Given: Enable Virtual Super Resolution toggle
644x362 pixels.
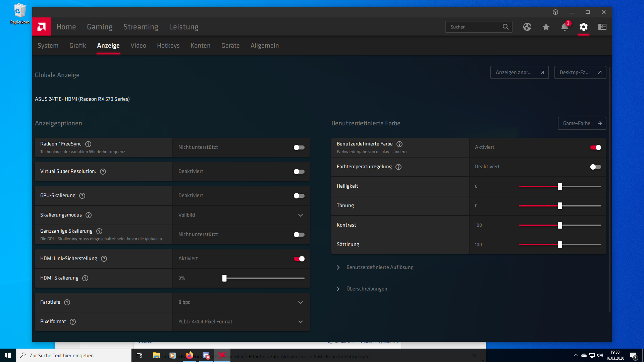Looking at the screenshot, I should coord(299,172).
